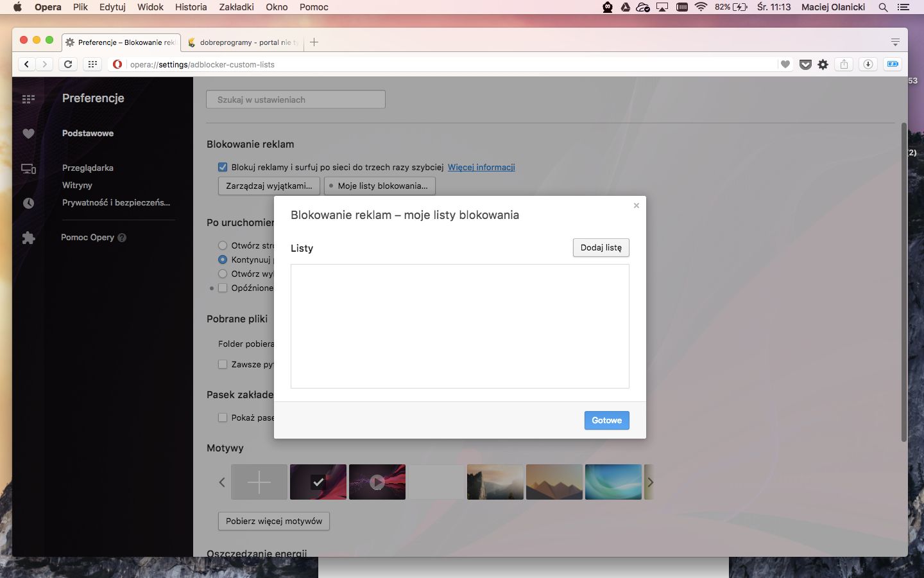Open extensions from the sidebar puzzle icon
Image resolution: width=924 pixels, height=578 pixels.
point(28,238)
